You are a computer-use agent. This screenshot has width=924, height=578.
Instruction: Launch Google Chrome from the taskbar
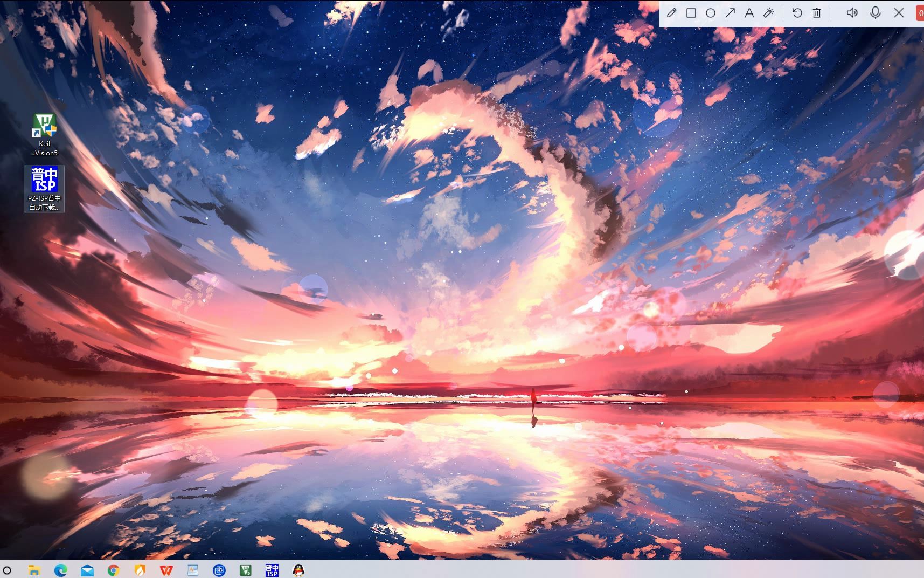click(x=113, y=570)
